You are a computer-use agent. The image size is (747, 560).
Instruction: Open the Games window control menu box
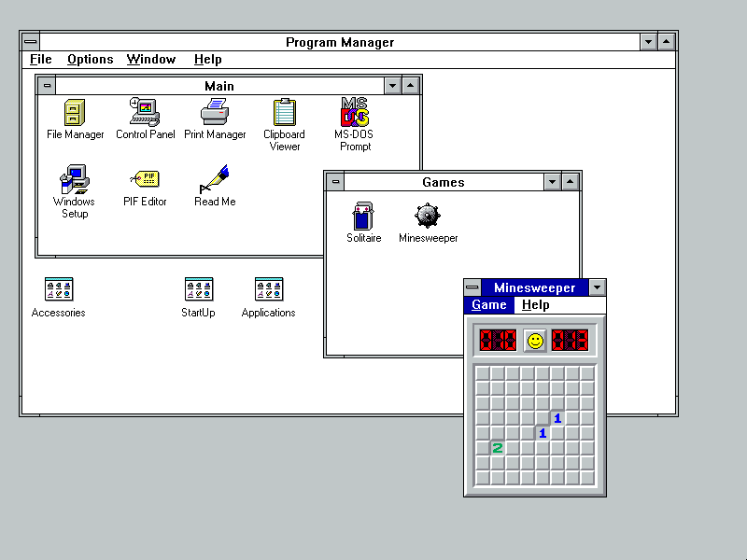click(335, 182)
